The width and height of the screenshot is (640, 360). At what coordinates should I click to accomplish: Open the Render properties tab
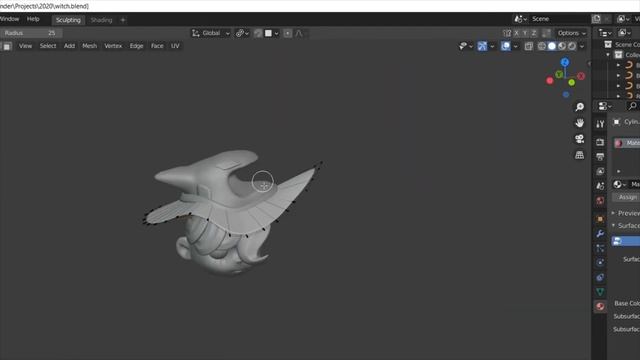click(600, 142)
